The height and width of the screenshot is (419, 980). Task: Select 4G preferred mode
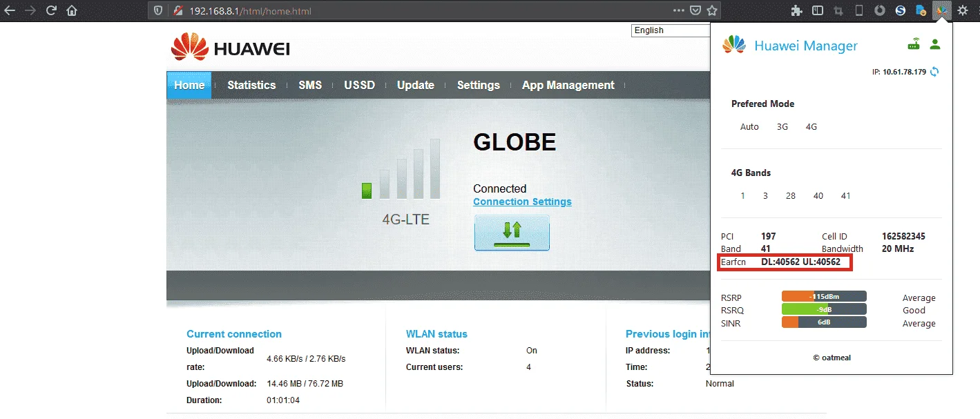pyautogui.click(x=811, y=127)
